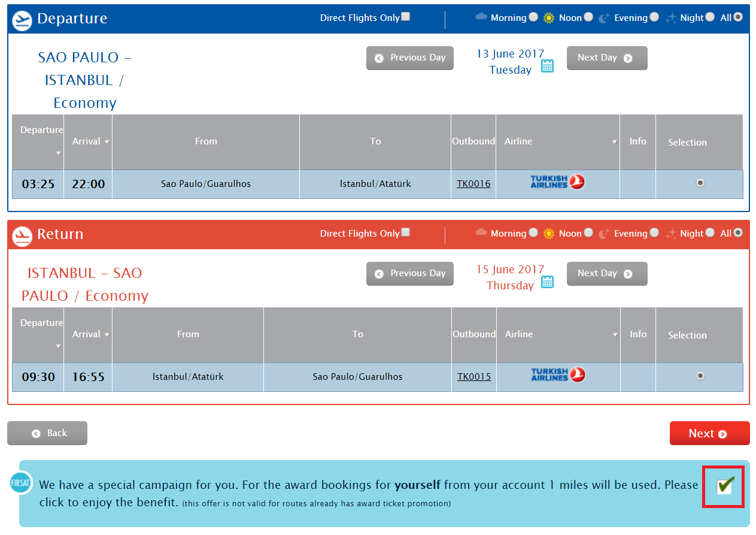This screenshot has height=535, width=756.
Task: Click the From column header in departure table
Action: (x=206, y=141)
